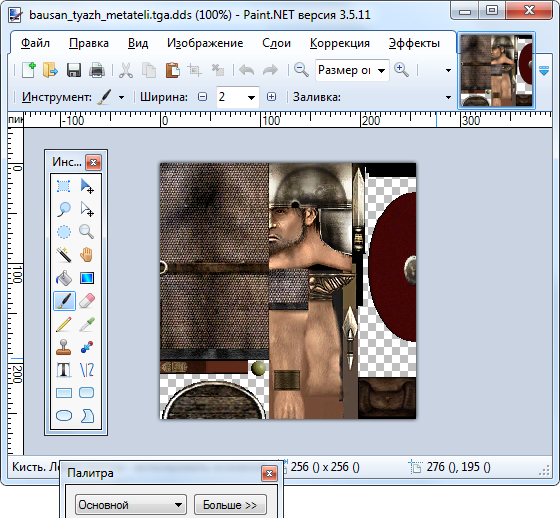This screenshot has height=518, width=560.
Task: Open the zoom level dropdown
Action: [x=381, y=70]
